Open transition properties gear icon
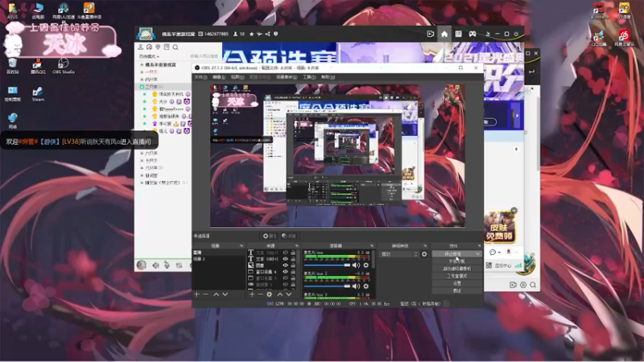The image size is (644, 362). (424, 254)
